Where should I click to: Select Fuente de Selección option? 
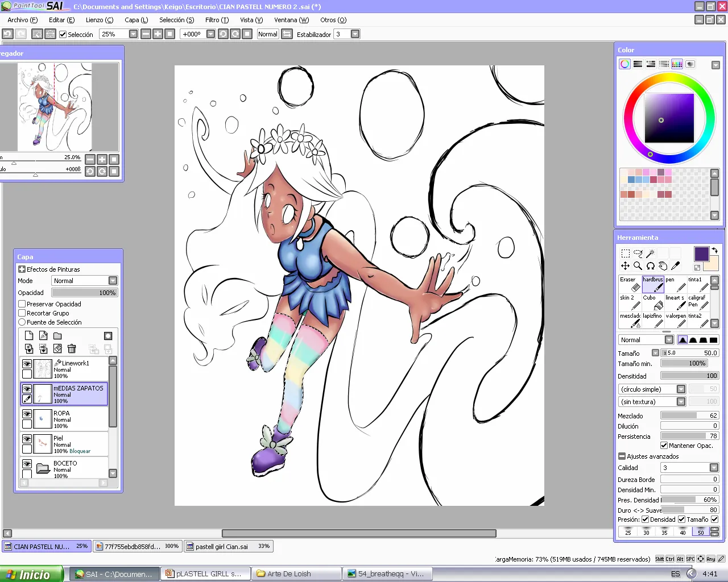tap(22, 322)
